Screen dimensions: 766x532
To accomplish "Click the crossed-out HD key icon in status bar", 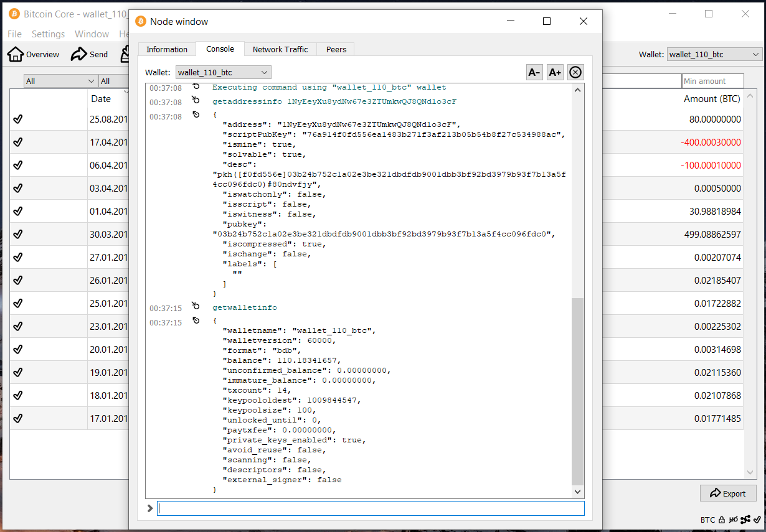I will click(733, 520).
